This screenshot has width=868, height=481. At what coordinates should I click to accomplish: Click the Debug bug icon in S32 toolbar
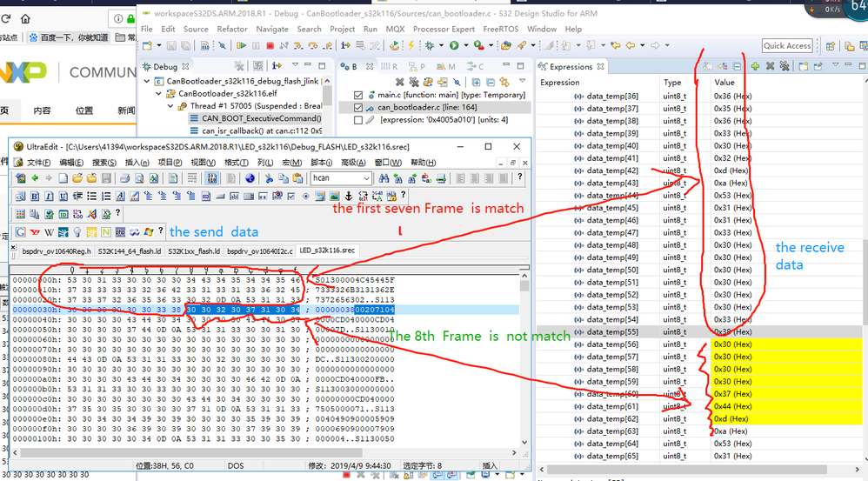tap(429, 45)
